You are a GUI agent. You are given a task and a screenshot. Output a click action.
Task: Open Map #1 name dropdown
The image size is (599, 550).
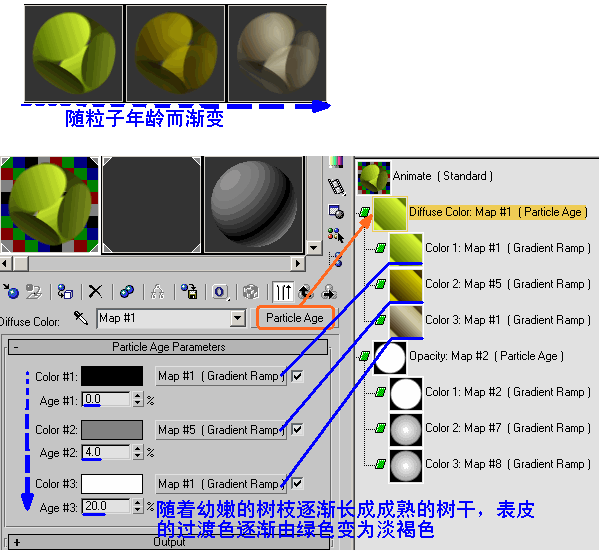tap(238, 318)
